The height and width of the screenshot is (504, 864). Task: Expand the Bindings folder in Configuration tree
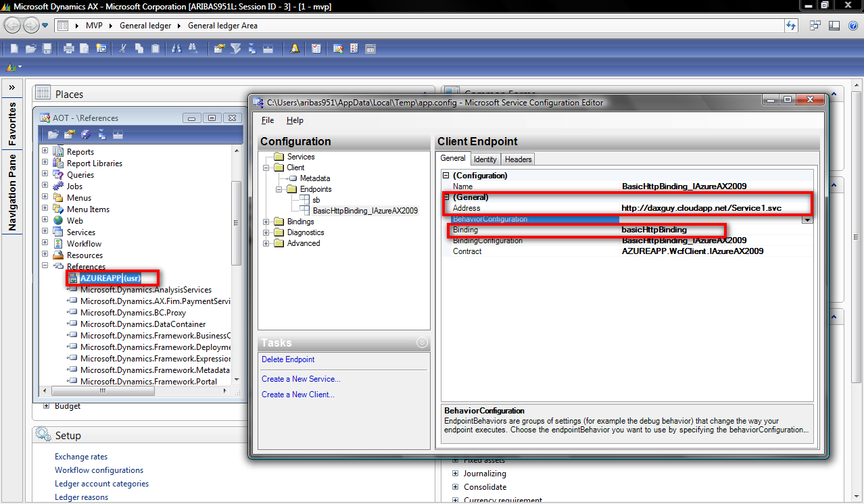(266, 222)
